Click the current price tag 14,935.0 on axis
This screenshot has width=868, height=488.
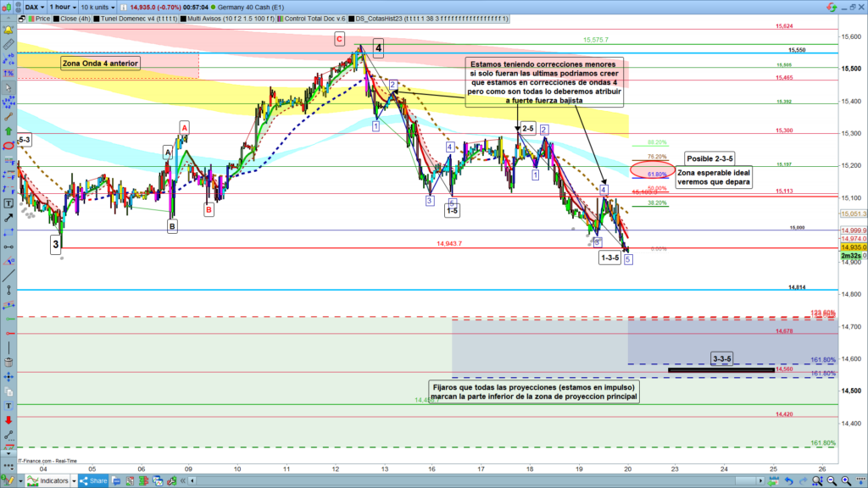(x=851, y=247)
